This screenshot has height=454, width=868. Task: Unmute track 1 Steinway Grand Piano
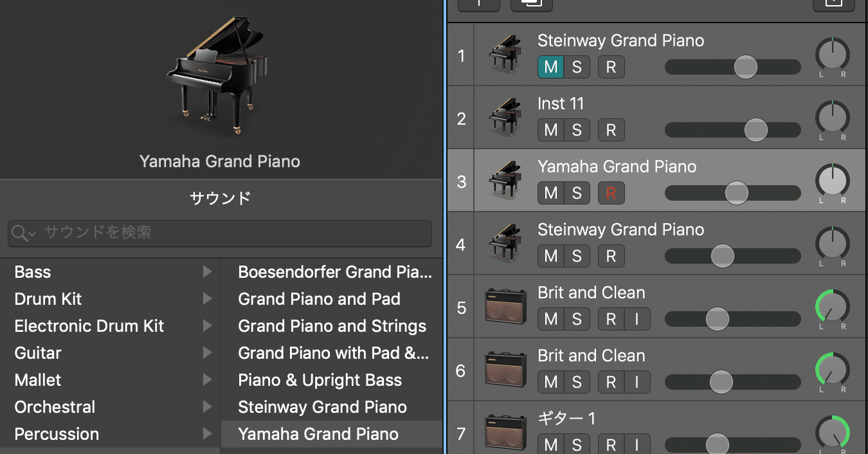551,67
